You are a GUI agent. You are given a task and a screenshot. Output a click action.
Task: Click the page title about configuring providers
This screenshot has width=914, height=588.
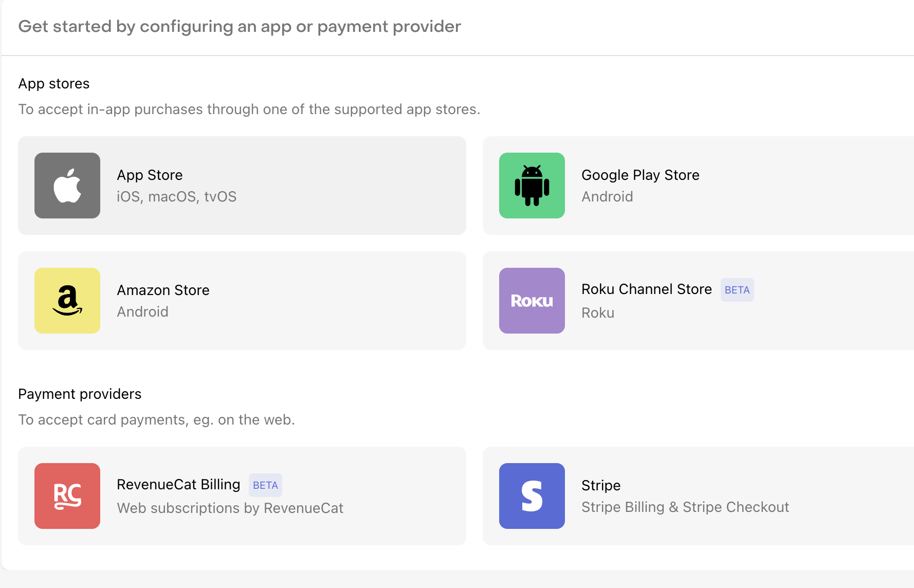pos(240,26)
